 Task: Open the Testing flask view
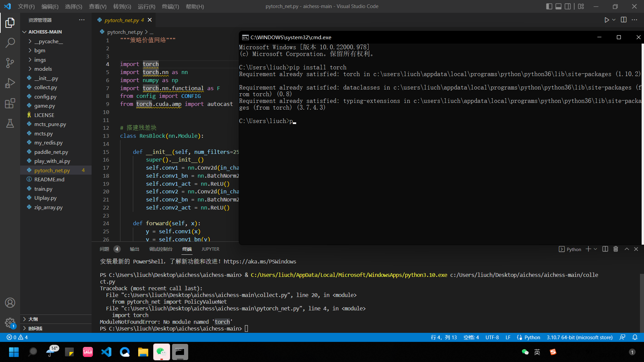coord(10,123)
